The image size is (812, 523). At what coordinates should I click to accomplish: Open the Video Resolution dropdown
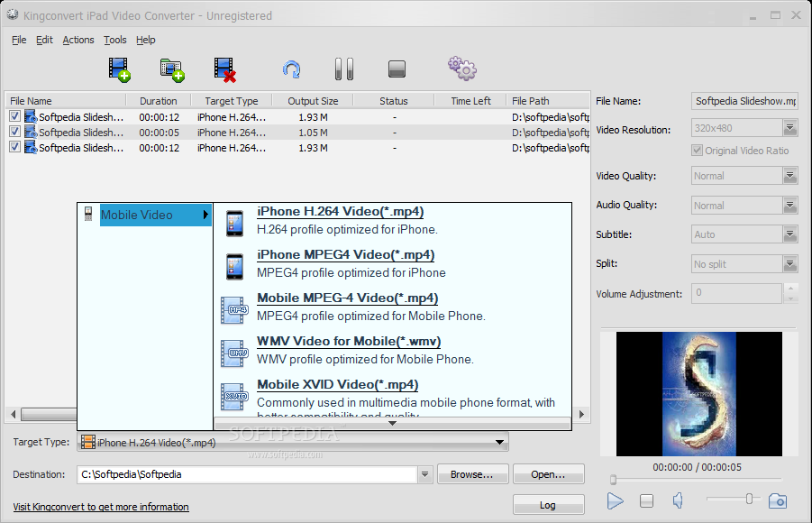click(789, 127)
